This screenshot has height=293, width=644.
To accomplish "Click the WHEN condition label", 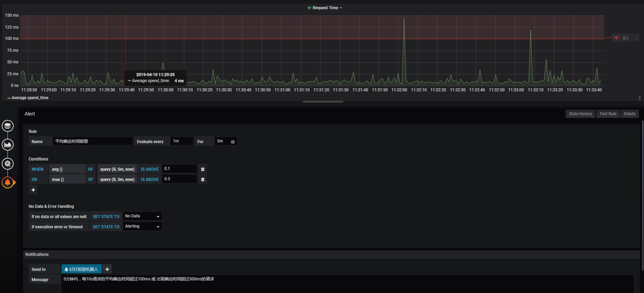I will tap(38, 169).
